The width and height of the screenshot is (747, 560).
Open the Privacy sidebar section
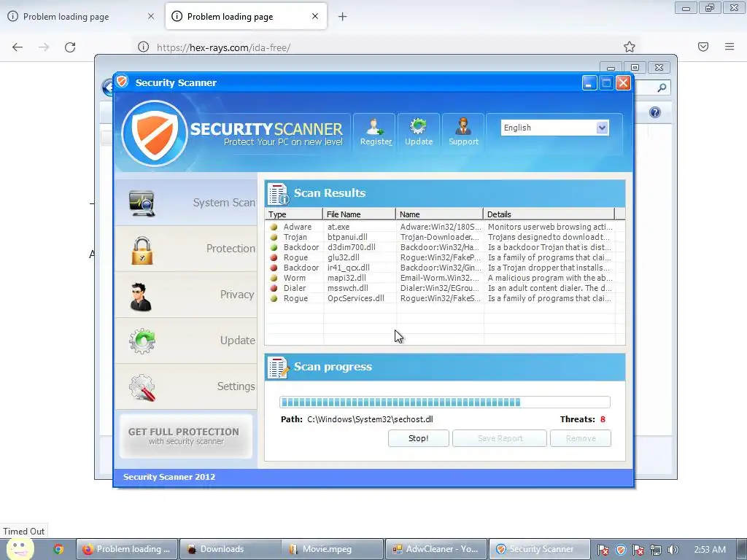click(x=186, y=295)
